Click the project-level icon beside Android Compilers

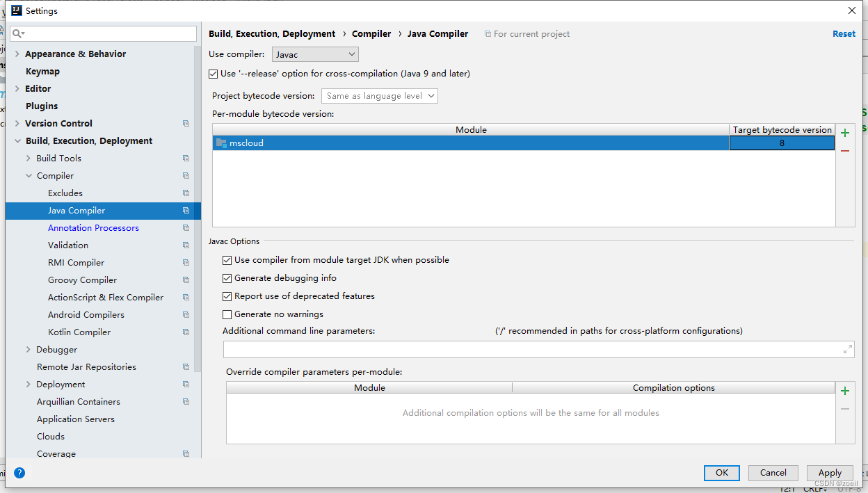pyautogui.click(x=186, y=315)
